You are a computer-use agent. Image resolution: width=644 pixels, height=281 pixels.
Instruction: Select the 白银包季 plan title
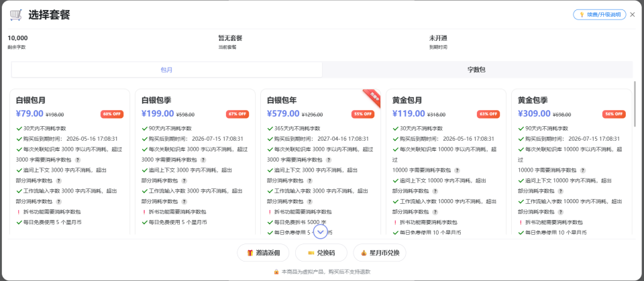coord(156,100)
